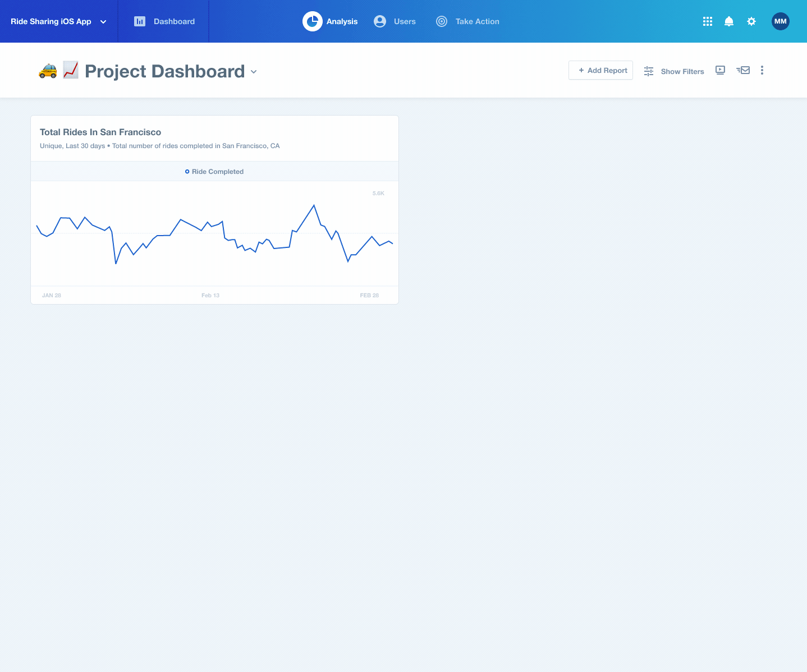Click the taxi emoji in dashboard title
Screen dimensions: 807x672
point(48,71)
